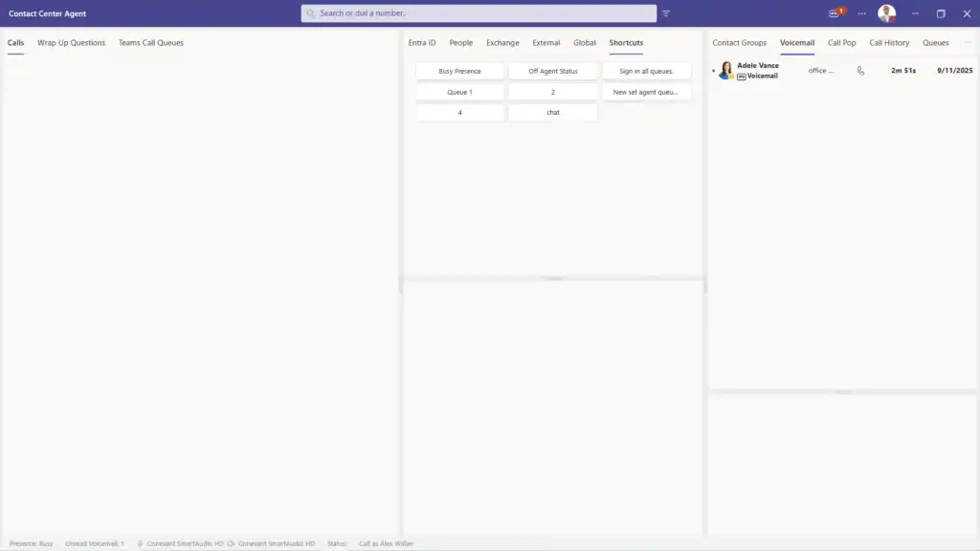Click the Queue 1 shortcut button

(x=459, y=92)
